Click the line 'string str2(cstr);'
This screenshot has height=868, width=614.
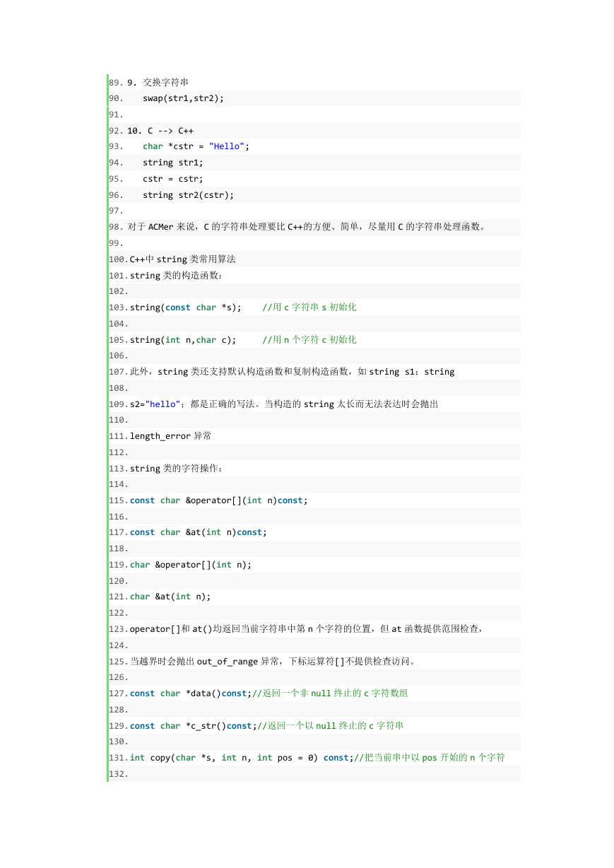(188, 195)
